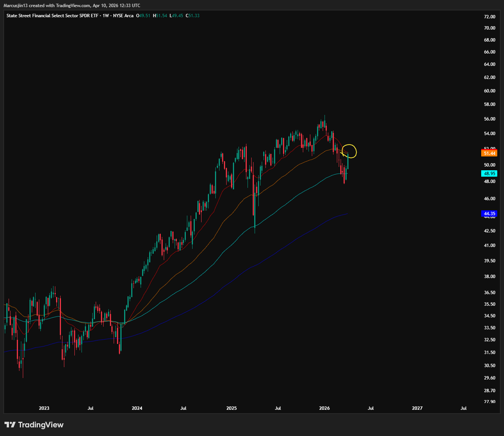504x436 pixels.
Task: Click the 32.50 price axis label
Action: 489,340
